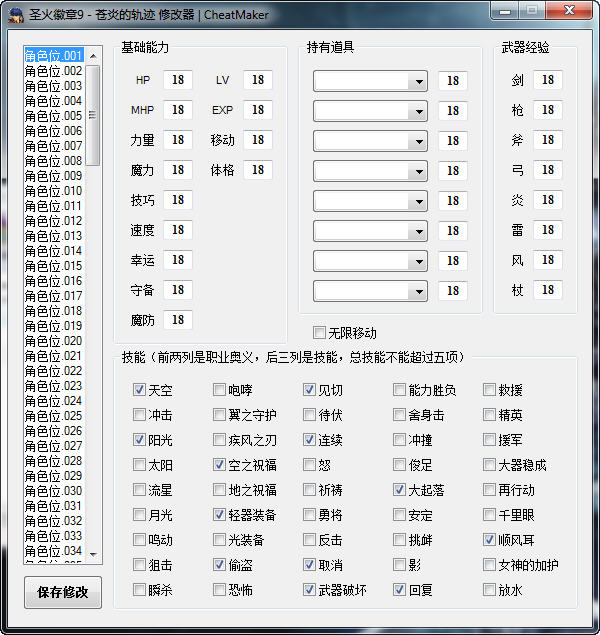Check the 瞬杀 skill option

click(x=139, y=590)
